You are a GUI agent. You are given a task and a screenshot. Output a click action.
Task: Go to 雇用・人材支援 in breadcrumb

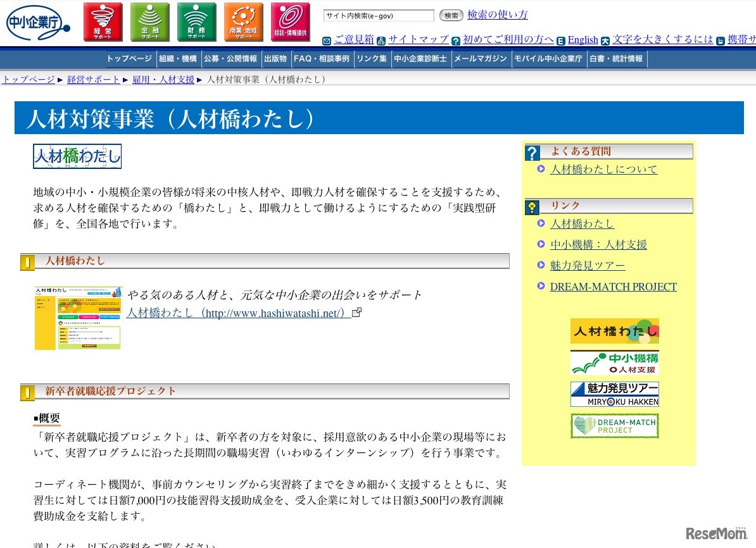(x=163, y=80)
